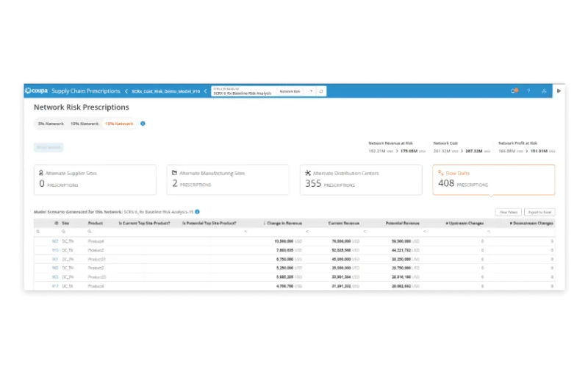Click the ID column filter search icon
The width and height of the screenshot is (588, 373).
pyautogui.click(x=38, y=232)
